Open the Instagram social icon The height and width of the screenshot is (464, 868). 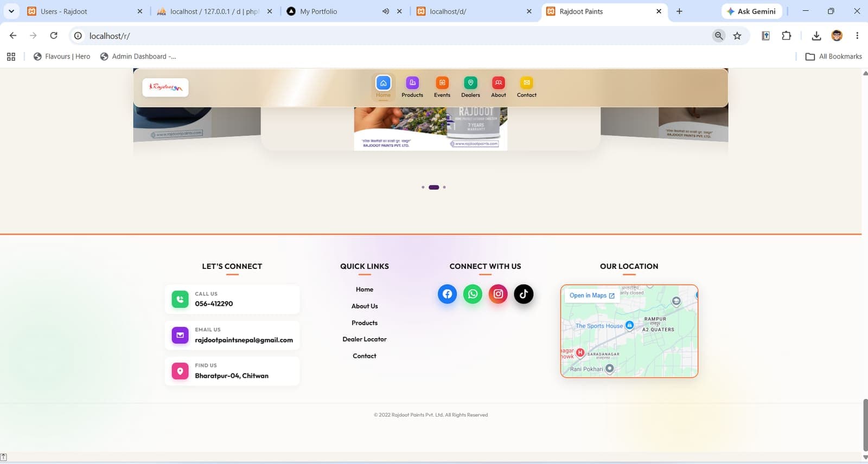point(498,294)
